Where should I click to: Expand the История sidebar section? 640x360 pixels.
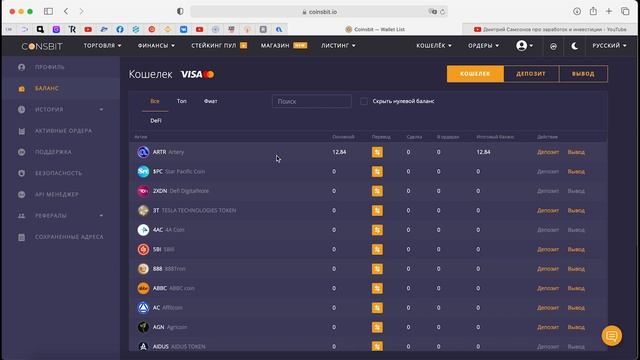click(60, 109)
